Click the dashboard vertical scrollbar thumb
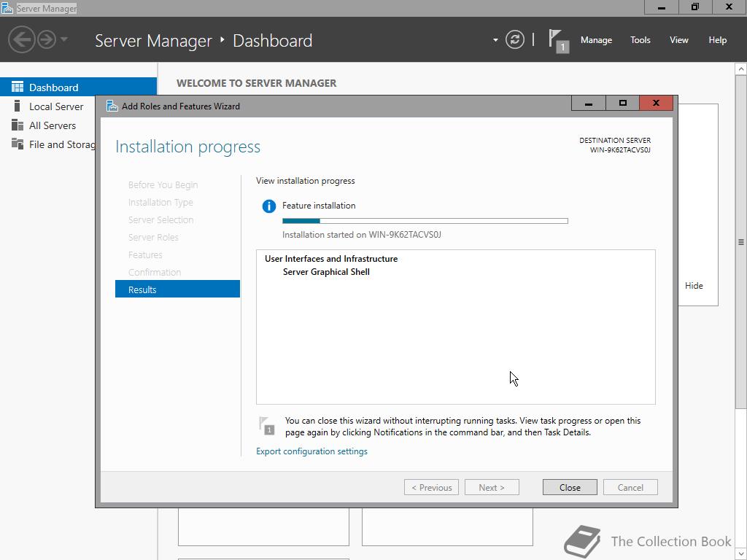 (741, 242)
